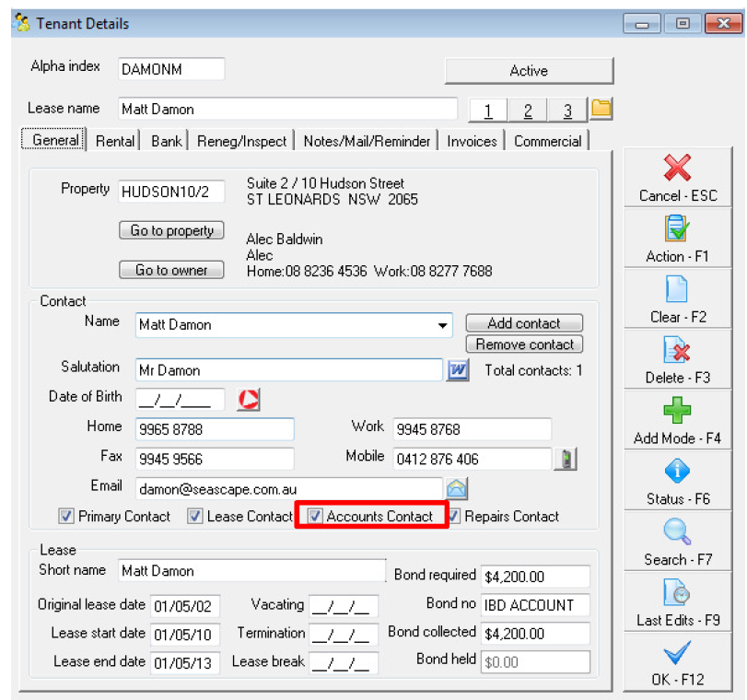747x700 pixels.
Task: Click the "Total contacts: 1" text
Action: tap(533, 370)
